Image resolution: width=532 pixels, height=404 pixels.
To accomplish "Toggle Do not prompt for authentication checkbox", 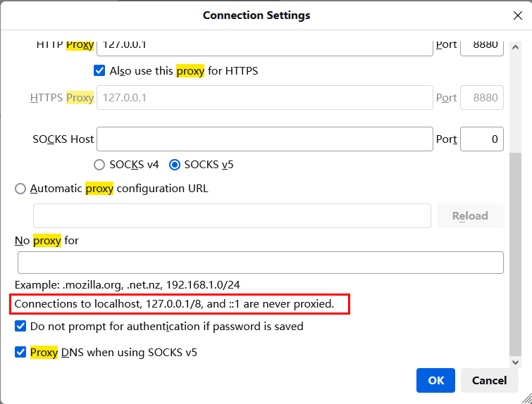I will point(20,326).
